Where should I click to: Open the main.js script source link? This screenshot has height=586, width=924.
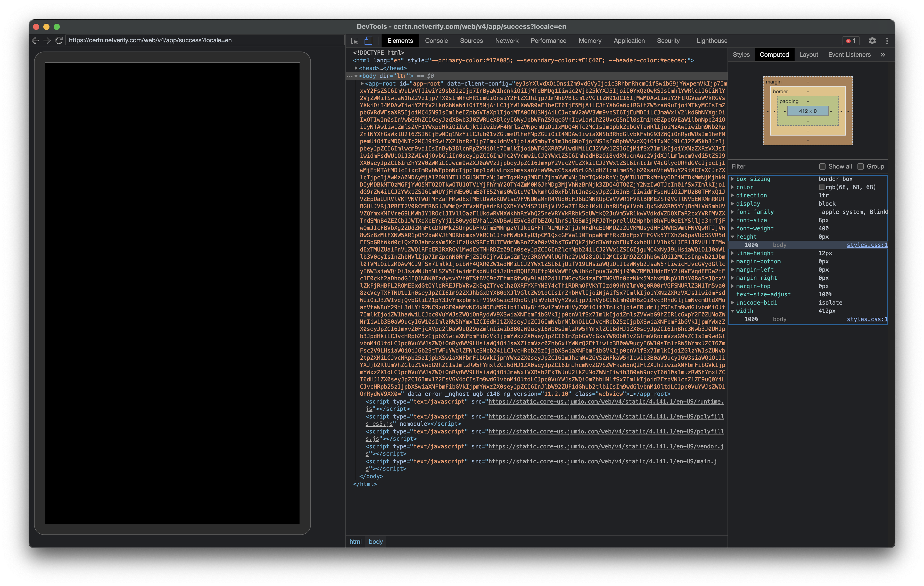603,461
